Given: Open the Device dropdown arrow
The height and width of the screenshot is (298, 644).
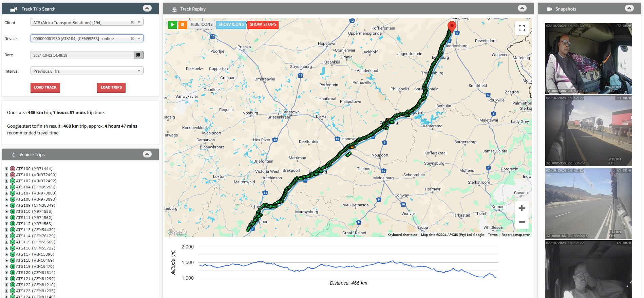Looking at the screenshot, I should 139,38.
